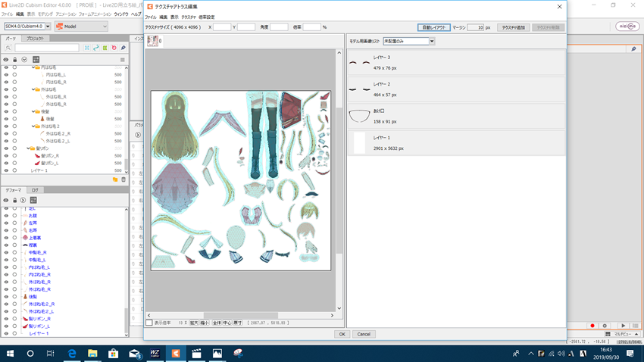Click the 自動レイアウト button
Image resolution: width=644 pixels, height=362 pixels.
433,27
